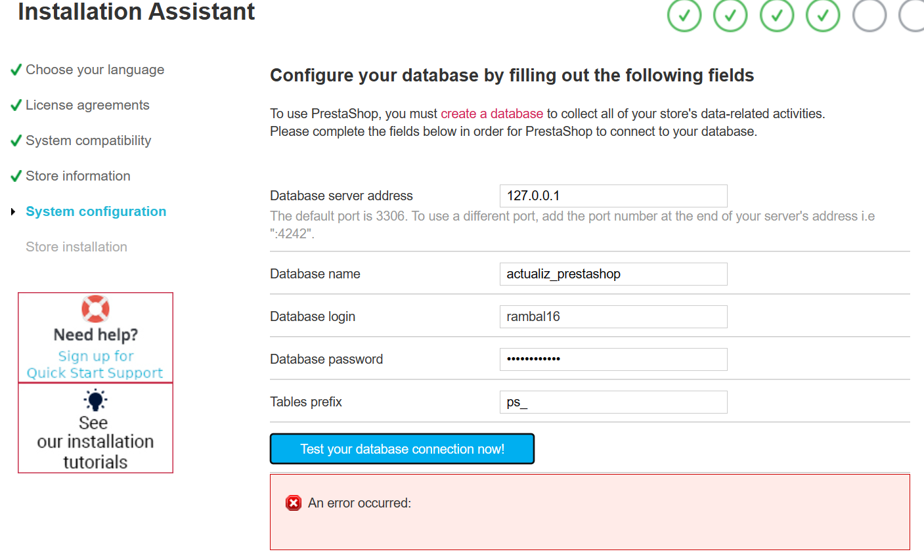Click the arrow beside System configuration
Screen dimensions: 924x560
pyautogui.click(x=13, y=211)
